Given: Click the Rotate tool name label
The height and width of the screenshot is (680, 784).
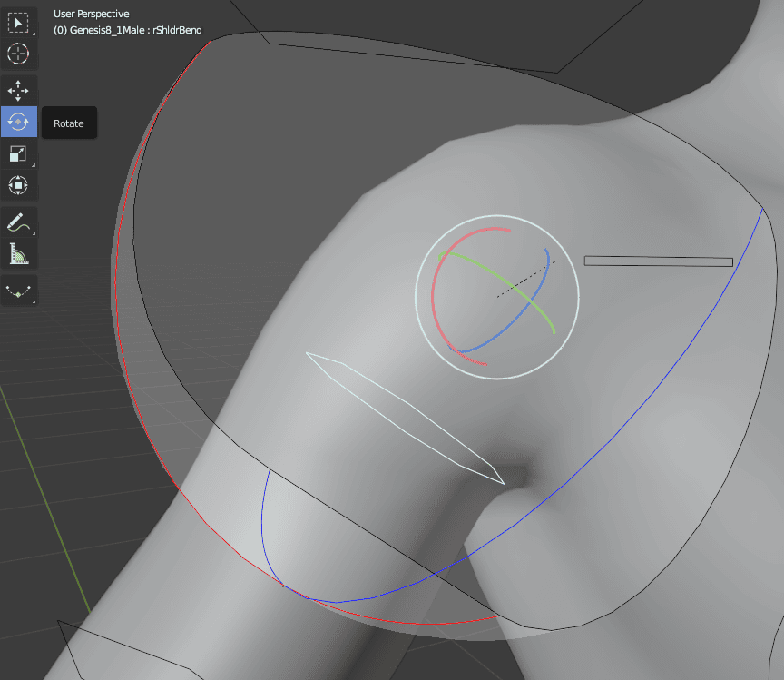Looking at the screenshot, I should coord(69,123).
